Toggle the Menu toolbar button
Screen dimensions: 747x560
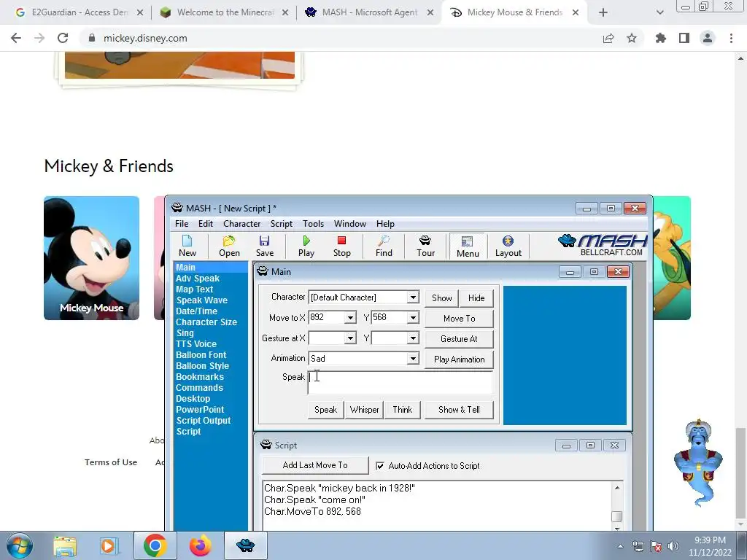point(468,246)
